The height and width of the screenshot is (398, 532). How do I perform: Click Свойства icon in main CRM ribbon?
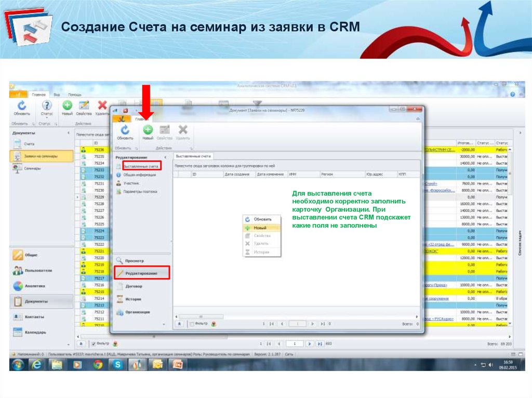[84, 105]
